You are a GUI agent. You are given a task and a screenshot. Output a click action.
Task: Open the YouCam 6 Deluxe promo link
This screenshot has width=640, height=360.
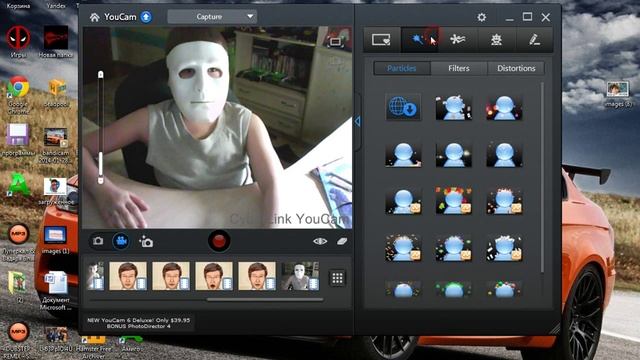point(138,323)
